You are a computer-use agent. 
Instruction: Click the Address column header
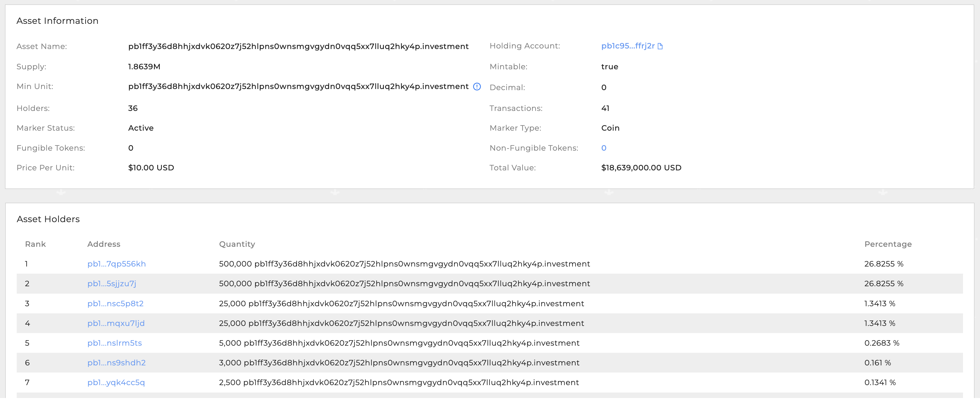tap(104, 244)
